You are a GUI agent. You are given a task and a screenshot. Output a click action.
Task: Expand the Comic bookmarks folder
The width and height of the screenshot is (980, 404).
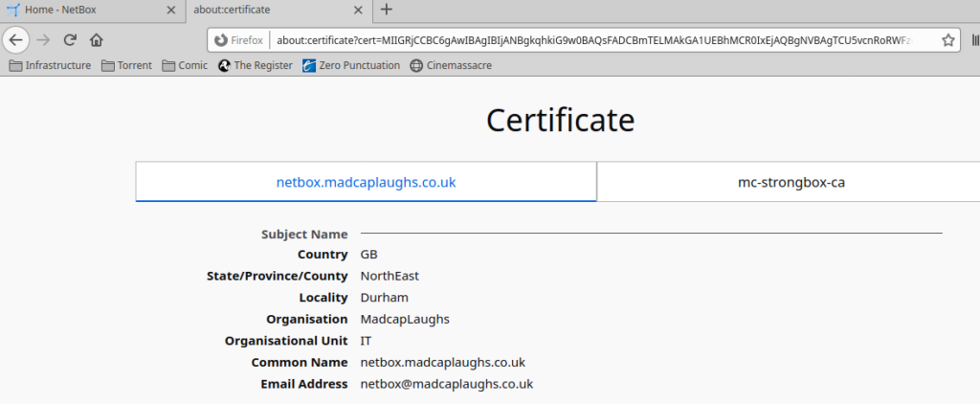(x=185, y=66)
